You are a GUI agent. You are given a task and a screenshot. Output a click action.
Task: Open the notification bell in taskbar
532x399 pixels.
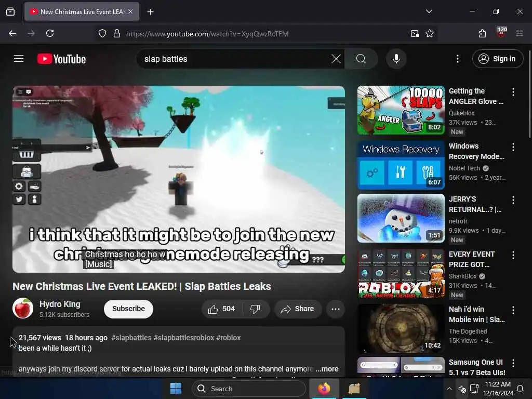pos(520,389)
